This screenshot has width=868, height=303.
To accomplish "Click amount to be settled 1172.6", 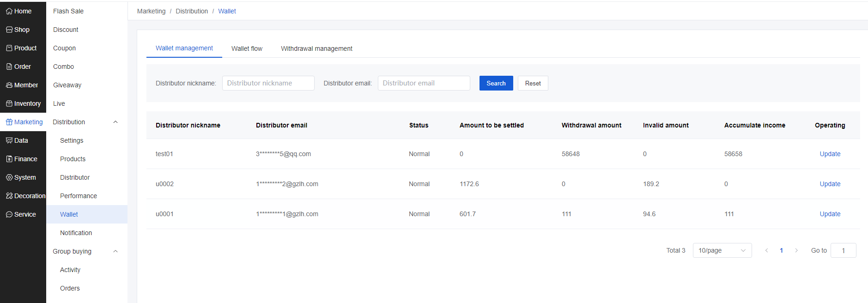I will pos(469,184).
